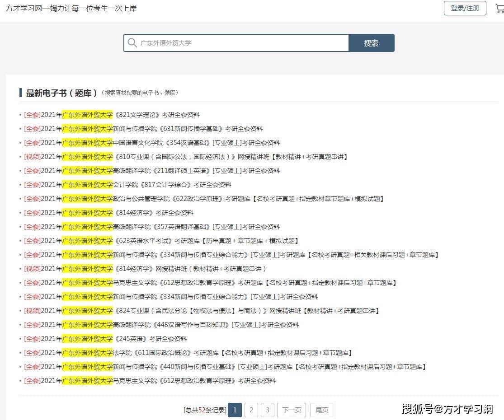Open the 《357英语翻译基础》考研全套资料 link
The image size is (504, 420).
tap(152, 227)
